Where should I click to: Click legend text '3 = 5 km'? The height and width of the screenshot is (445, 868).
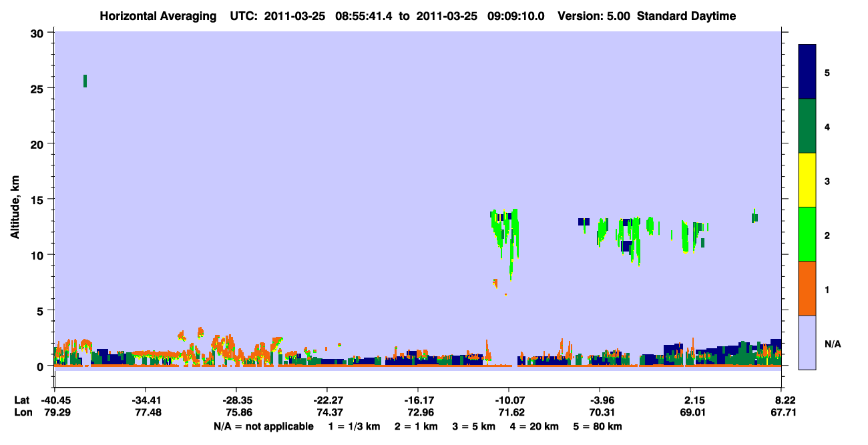coord(474,426)
